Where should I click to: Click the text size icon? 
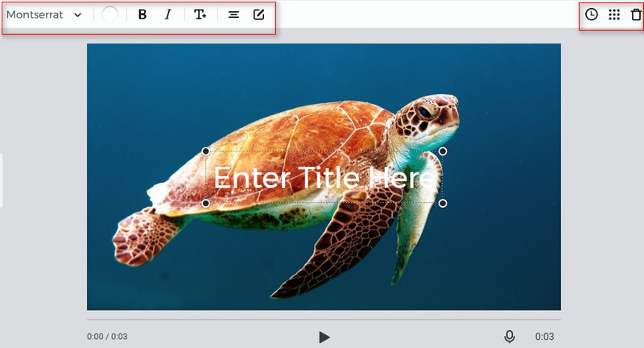coord(200,14)
